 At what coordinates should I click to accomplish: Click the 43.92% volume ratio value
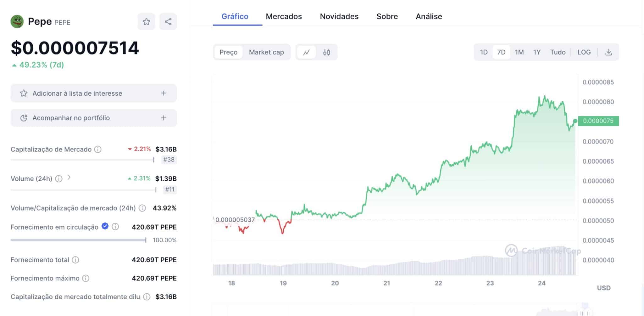coord(164,208)
